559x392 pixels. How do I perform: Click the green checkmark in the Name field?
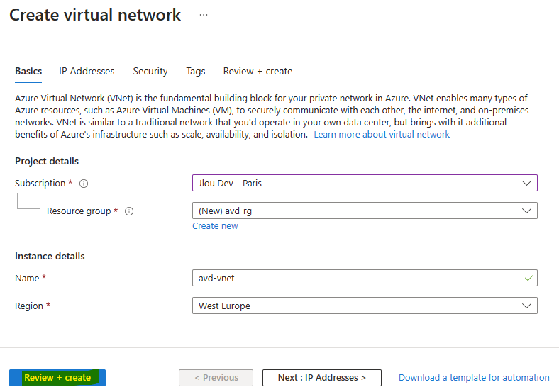click(x=528, y=278)
